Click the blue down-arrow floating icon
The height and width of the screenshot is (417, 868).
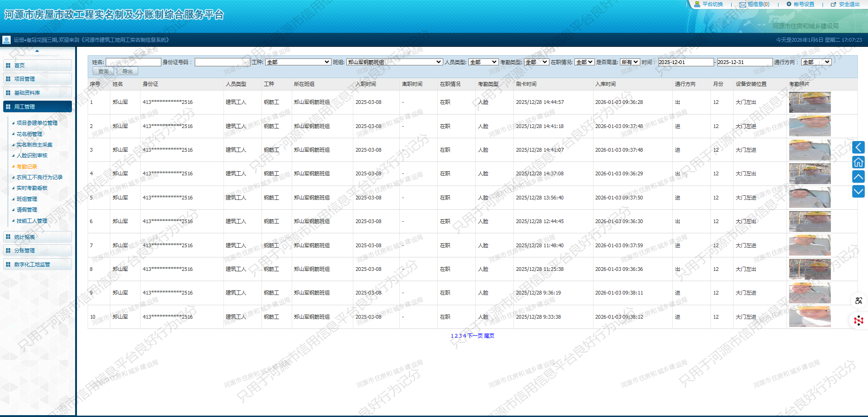pos(858,191)
